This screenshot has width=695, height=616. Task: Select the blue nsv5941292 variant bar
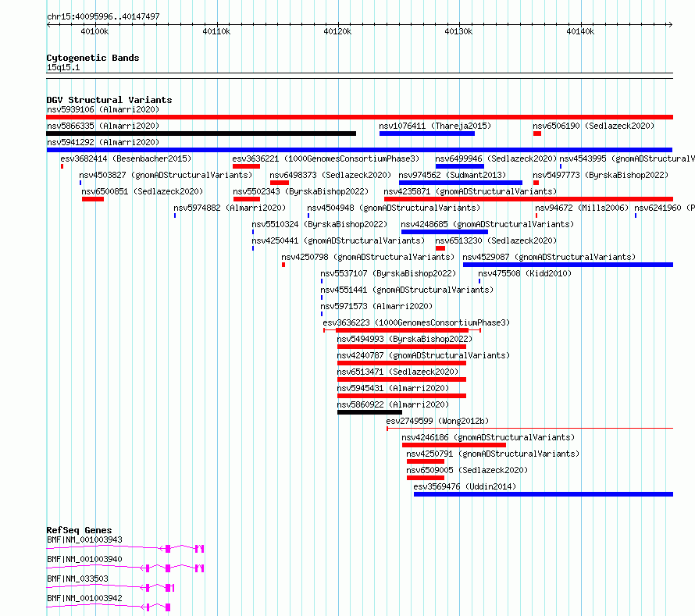(x=359, y=150)
